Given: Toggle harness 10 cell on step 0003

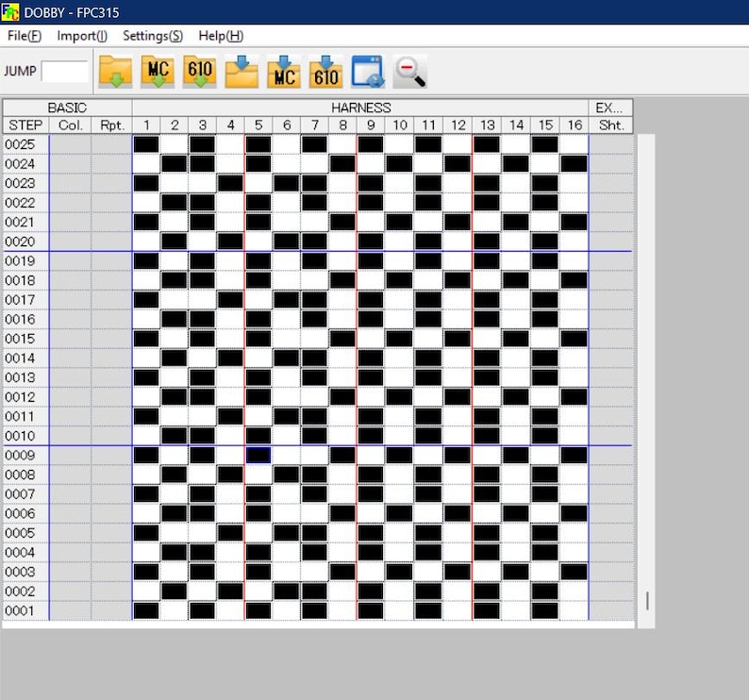Looking at the screenshot, I should click(x=399, y=572).
